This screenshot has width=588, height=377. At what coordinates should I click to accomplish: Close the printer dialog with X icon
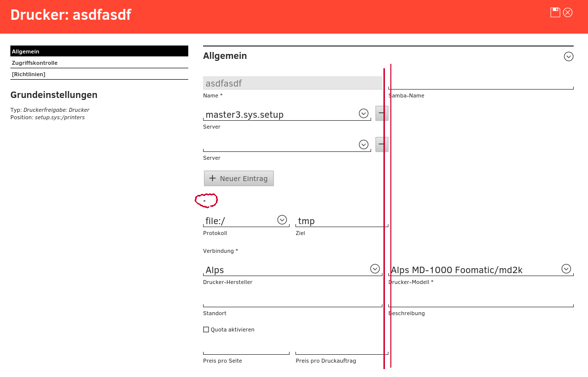pos(568,12)
